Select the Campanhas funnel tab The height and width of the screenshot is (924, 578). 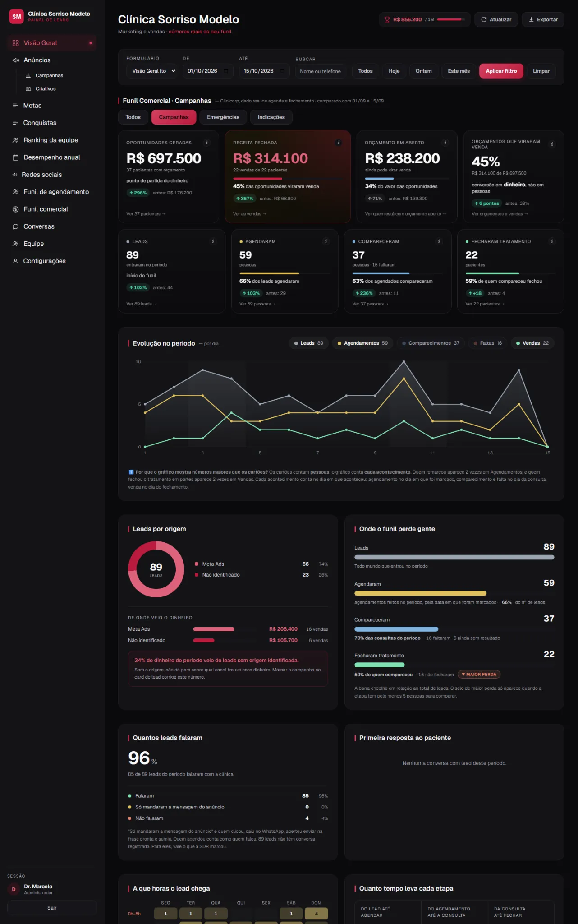point(174,117)
